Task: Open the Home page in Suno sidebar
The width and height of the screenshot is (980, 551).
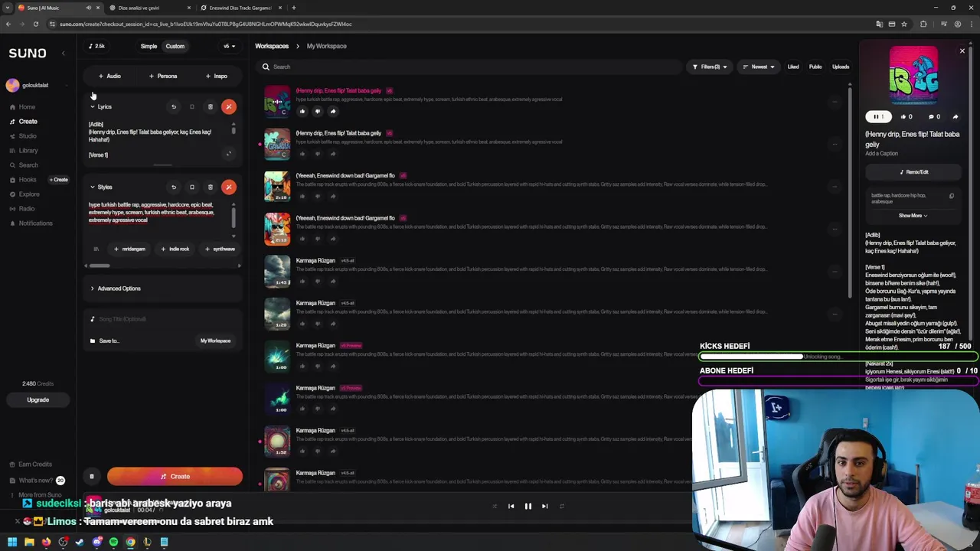Action: point(27,107)
